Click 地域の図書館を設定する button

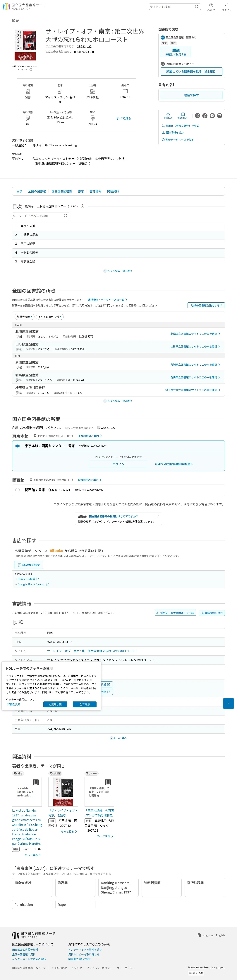(206, 306)
